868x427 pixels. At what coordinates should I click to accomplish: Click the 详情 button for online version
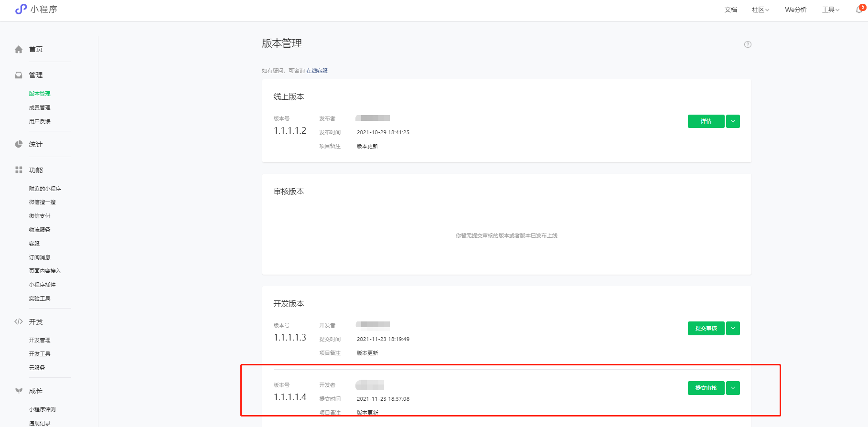tap(706, 121)
